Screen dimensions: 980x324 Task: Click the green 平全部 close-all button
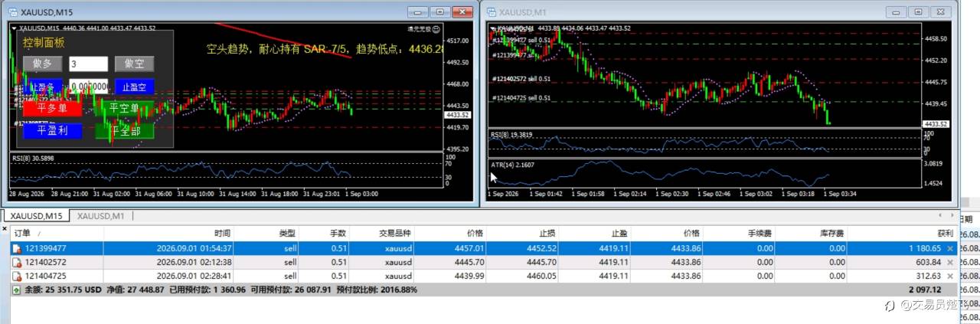pyautogui.click(x=125, y=130)
